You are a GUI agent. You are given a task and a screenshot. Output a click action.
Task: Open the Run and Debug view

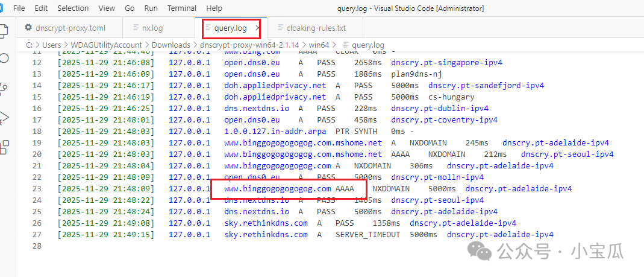click(x=4, y=116)
